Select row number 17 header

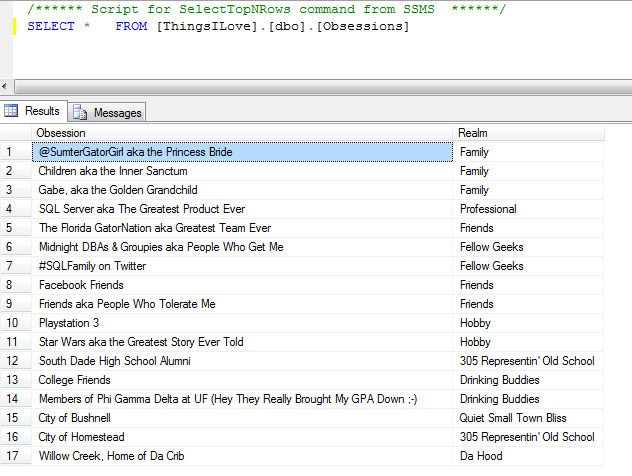pos(14,456)
